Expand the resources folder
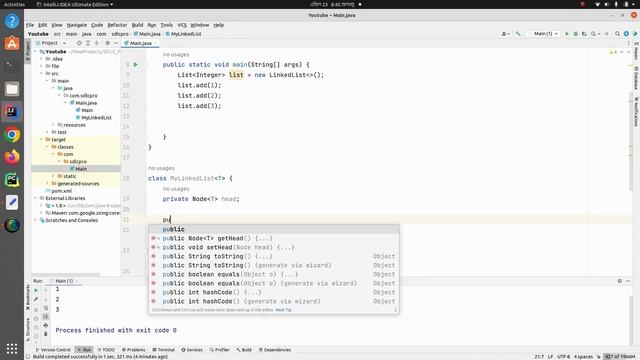 pos(53,125)
